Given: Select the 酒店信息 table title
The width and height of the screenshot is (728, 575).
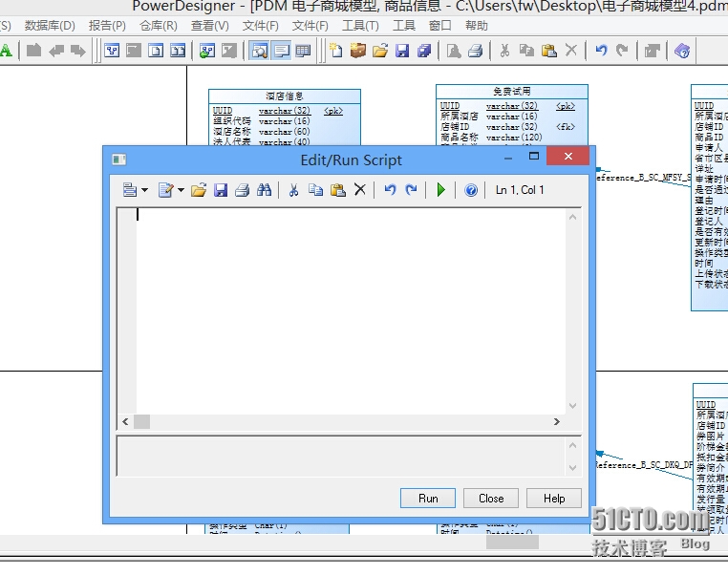Looking at the screenshot, I should pyautogui.click(x=284, y=96).
